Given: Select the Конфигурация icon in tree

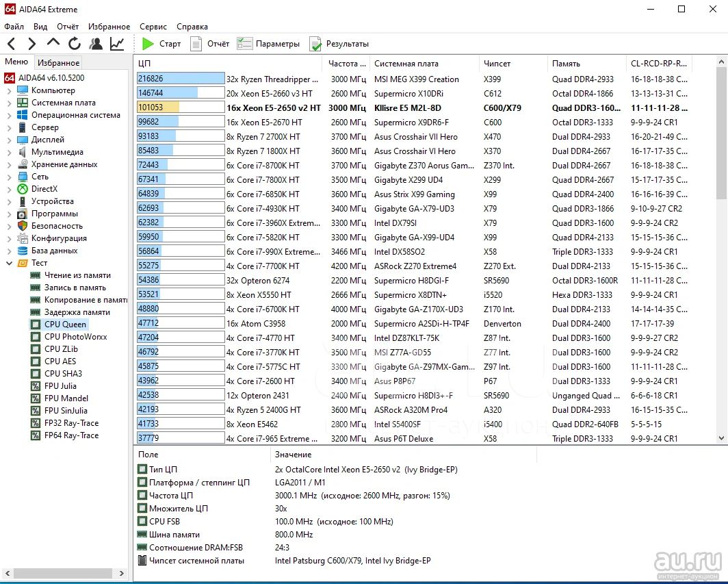Looking at the screenshot, I should pos(23,238).
